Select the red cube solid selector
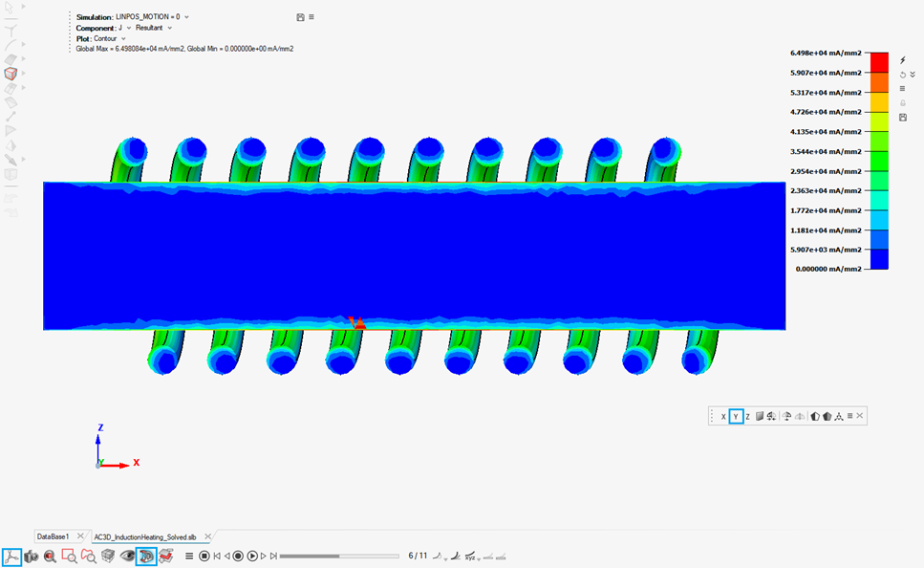924x568 pixels. tap(11, 74)
